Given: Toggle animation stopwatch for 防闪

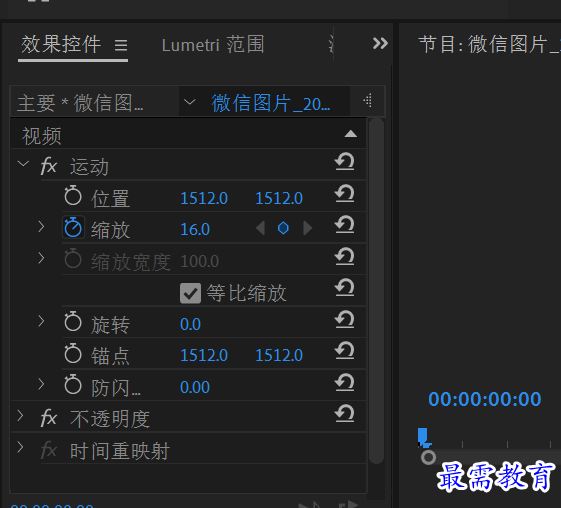Looking at the screenshot, I should tap(73, 384).
